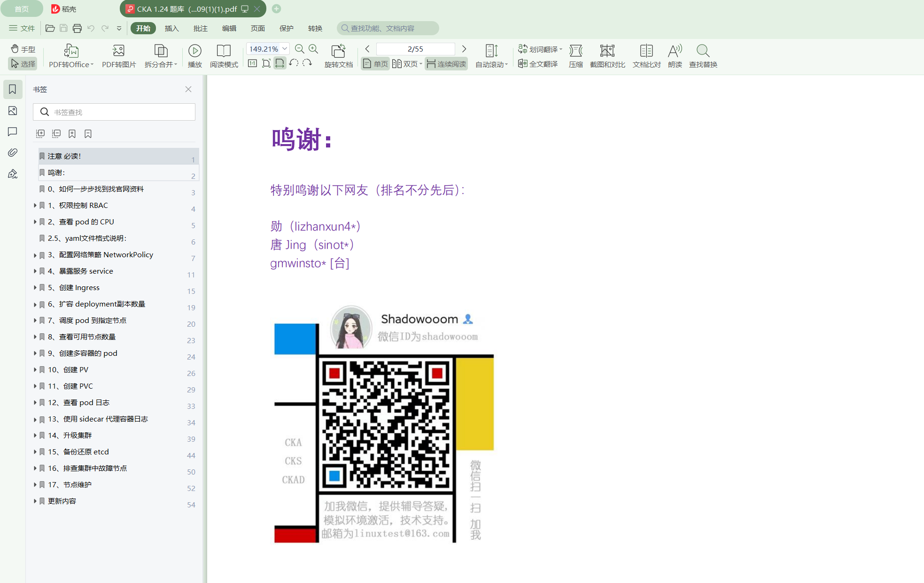Viewport: 924px width, 583px height.
Task: Open Split and Merge tool
Action: 161,56
